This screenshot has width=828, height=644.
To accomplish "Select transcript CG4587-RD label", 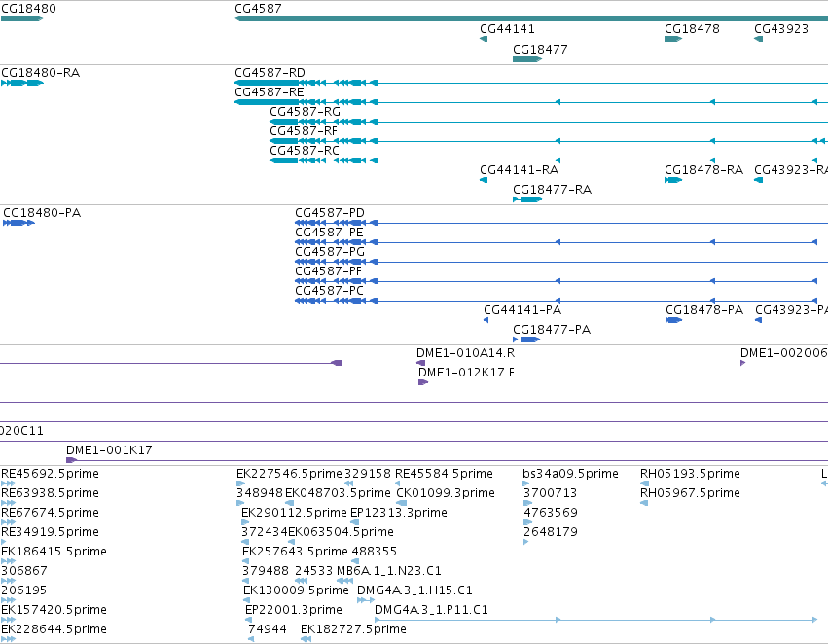I will point(270,73).
